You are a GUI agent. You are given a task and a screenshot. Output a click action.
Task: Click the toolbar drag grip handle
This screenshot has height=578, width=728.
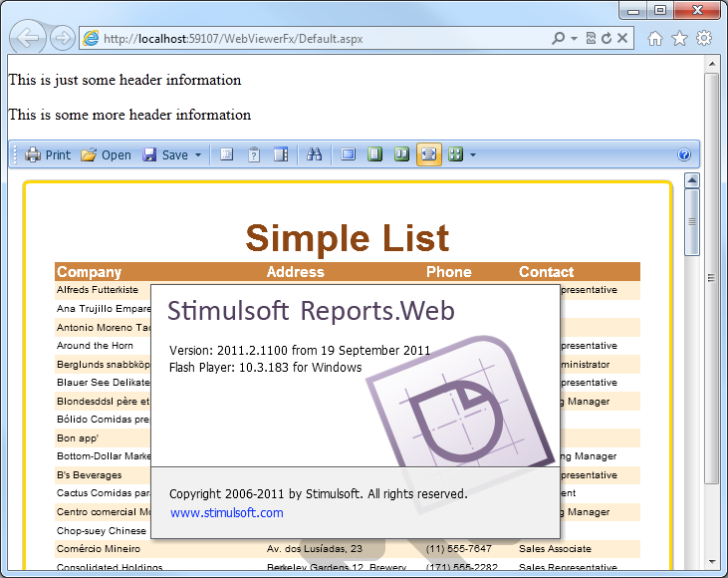click(15, 154)
